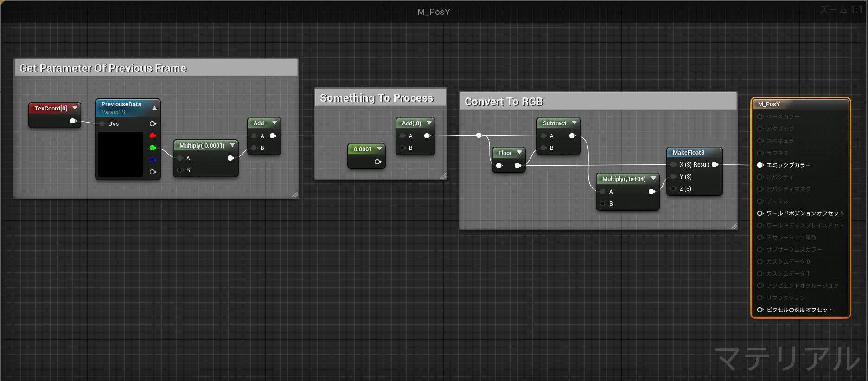Click the MakeFloat3 Result output pin
The height and width of the screenshot is (381, 868).
pos(715,165)
